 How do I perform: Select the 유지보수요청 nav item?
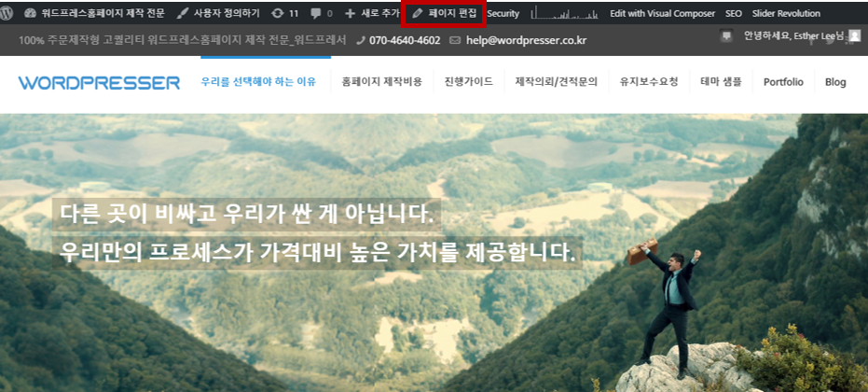point(649,82)
